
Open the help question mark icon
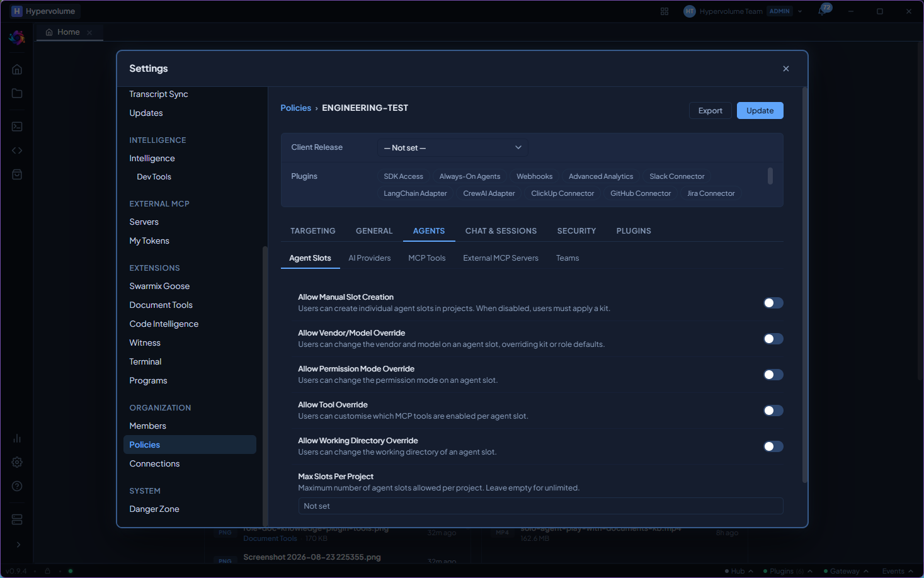(17, 486)
